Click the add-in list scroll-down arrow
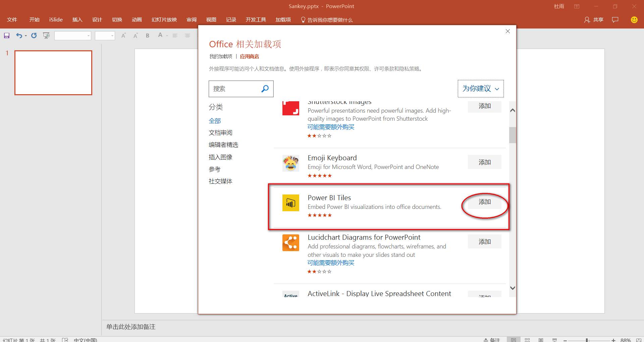The width and height of the screenshot is (644, 342). click(512, 288)
